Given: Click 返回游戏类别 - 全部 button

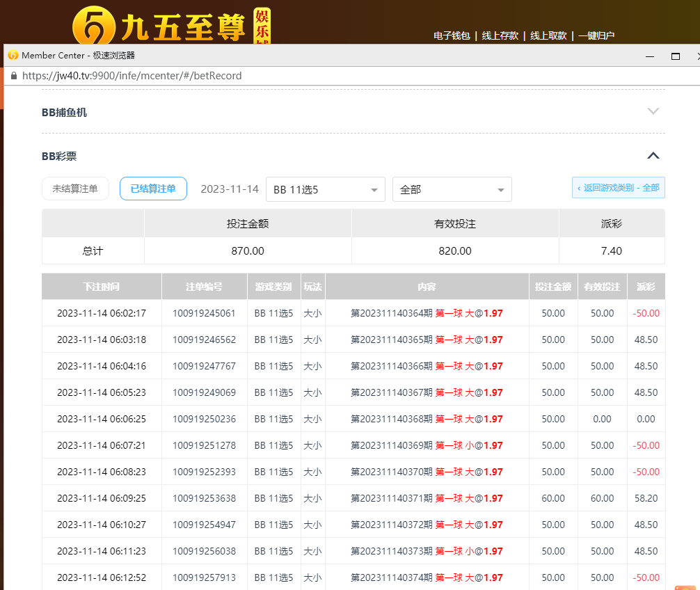Looking at the screenshot, I should tap(618, 188).
